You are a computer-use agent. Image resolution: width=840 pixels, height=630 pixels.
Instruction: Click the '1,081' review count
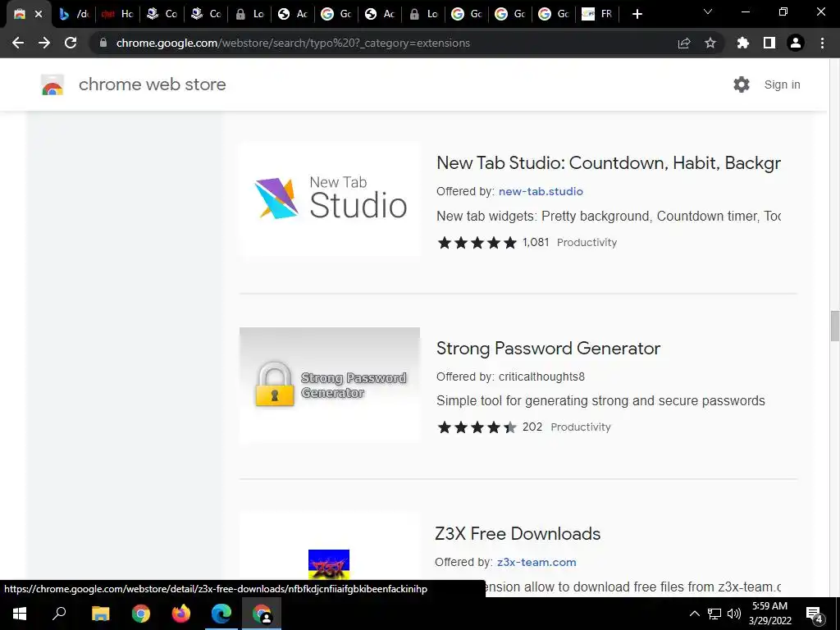pyautogui.click(x=536, y=242)
